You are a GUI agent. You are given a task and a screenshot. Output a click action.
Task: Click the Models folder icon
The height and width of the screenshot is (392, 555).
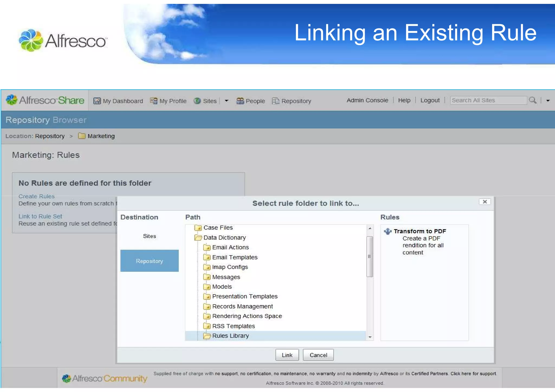click(x=207, y=287)
